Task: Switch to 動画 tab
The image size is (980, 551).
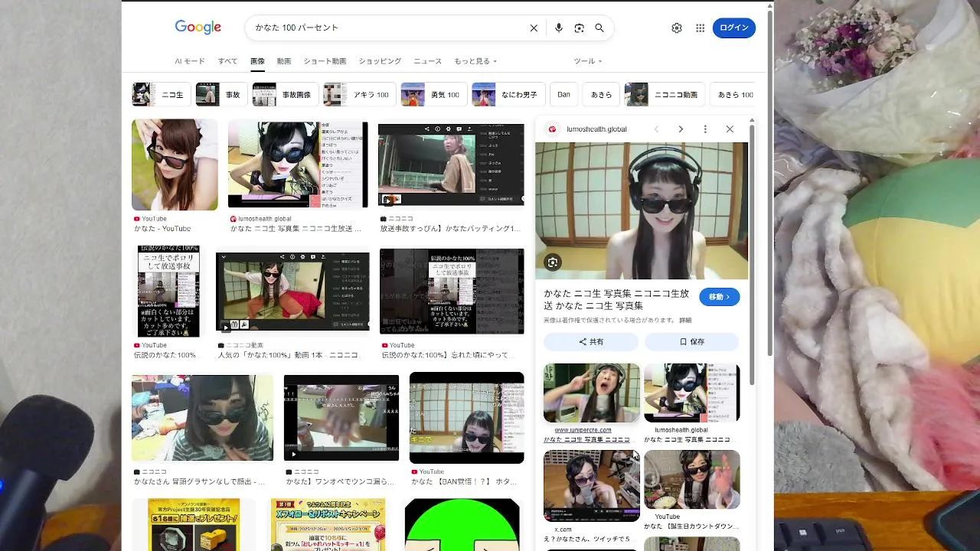Action: click(284, 61)
